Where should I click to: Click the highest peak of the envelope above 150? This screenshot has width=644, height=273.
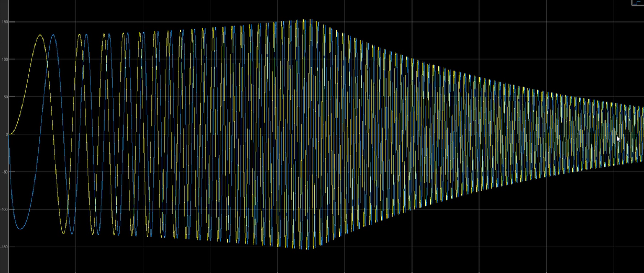pos(310,19)
